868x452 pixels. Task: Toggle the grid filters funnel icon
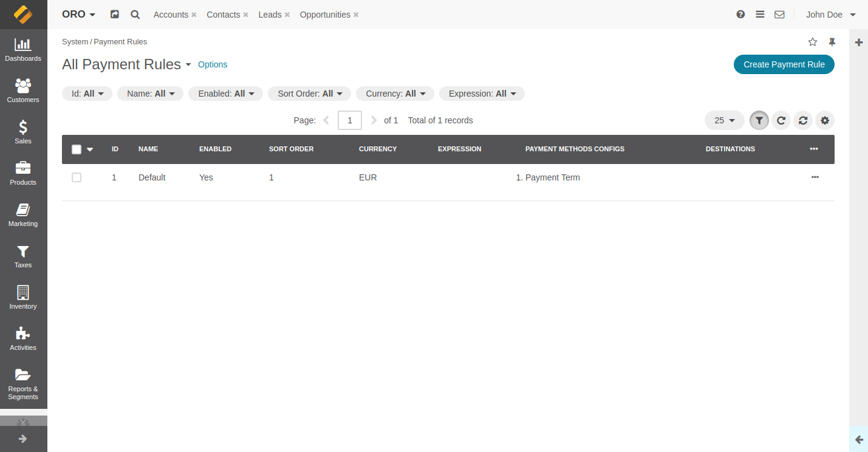[759, 120]
